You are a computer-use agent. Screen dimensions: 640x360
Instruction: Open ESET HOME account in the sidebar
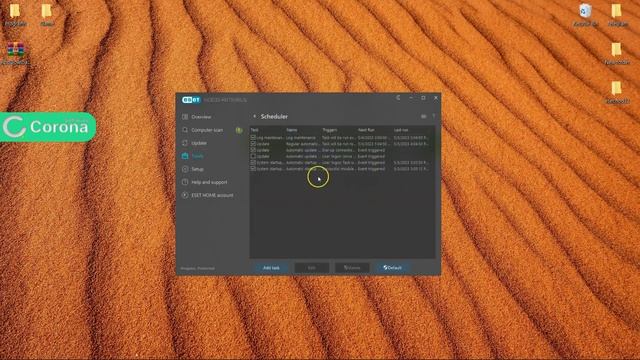click(x=212, y=195)
